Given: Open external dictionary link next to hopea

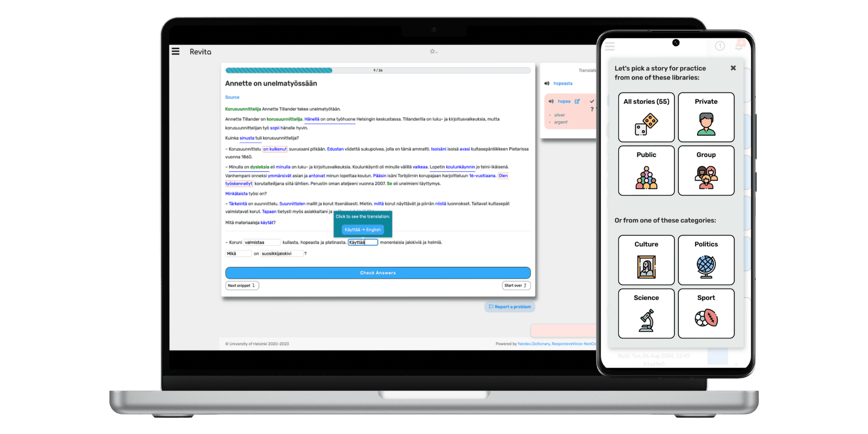Looking at the screenshot, I should (x=577, y=102).
